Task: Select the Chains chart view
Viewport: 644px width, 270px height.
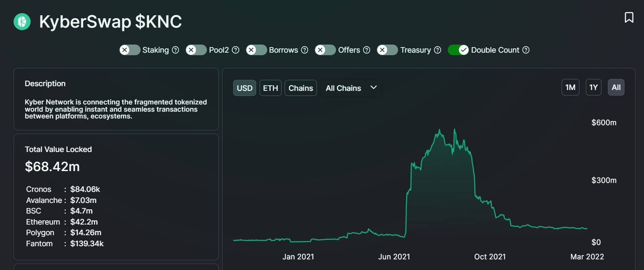Action: click(300, 88)
